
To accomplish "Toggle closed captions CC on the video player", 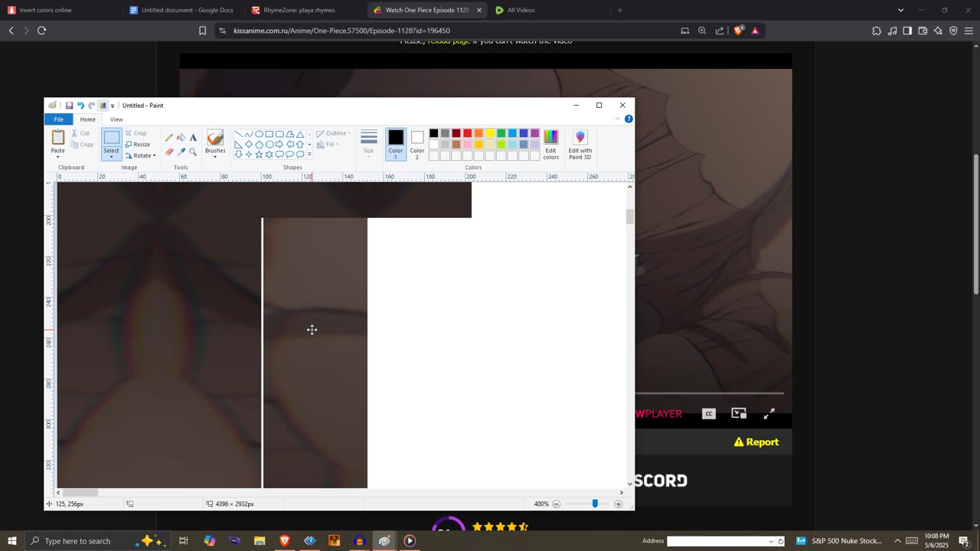I will (x=709, y=414).
